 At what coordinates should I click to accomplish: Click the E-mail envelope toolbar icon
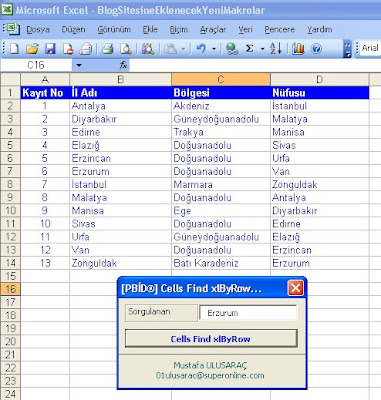click(x=86, y=49)
